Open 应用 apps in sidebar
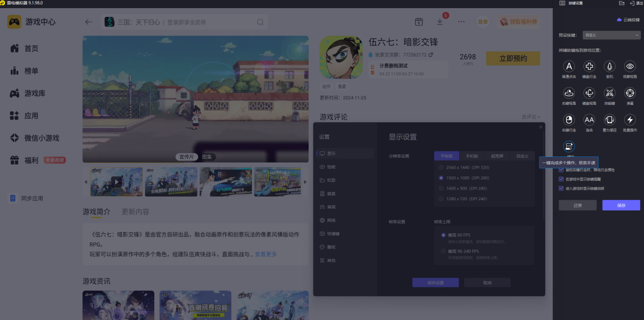Screen dimensions: 644x320 [x=24, y=116]
